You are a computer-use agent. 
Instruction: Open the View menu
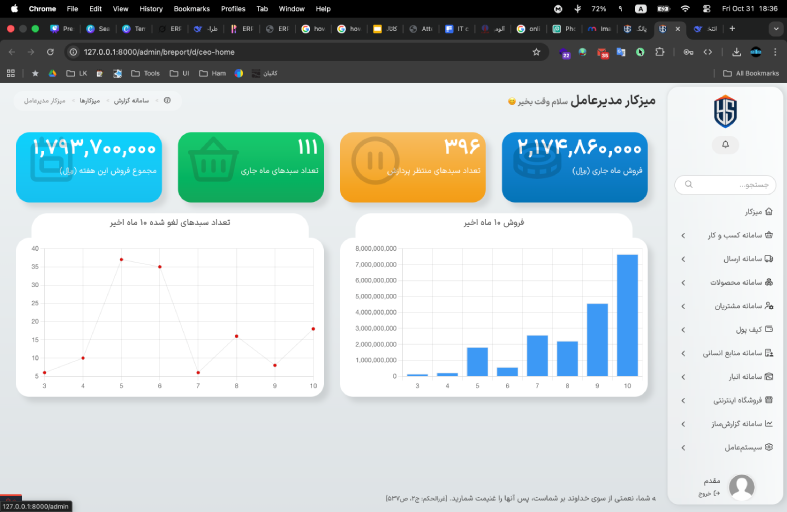[120, 9]
